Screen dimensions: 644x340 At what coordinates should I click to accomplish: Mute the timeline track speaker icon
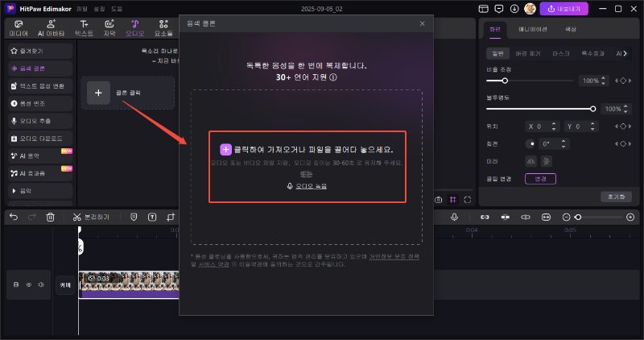tap(41, 284)
